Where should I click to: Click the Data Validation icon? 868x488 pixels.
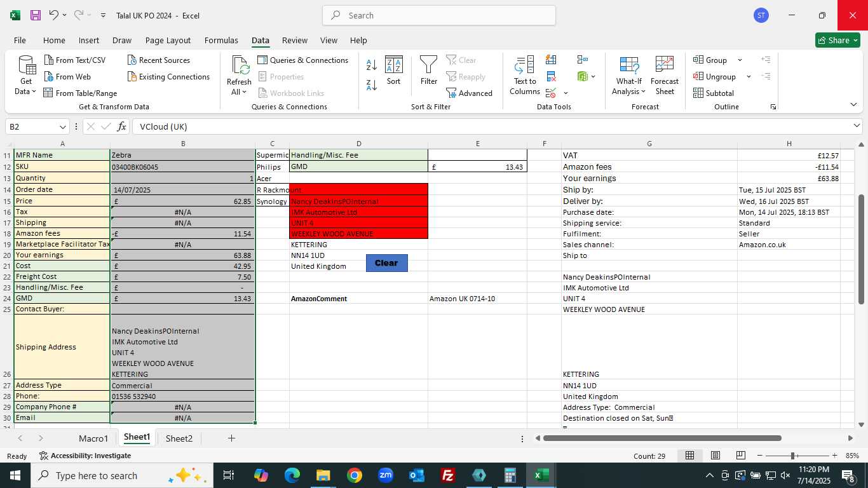point(551,93)
